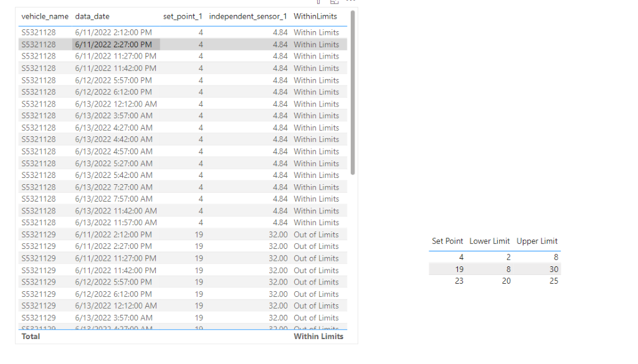Click 'Out of Limits' in S5321129's 6/11/2022 2:12:00 PM row

316,235
